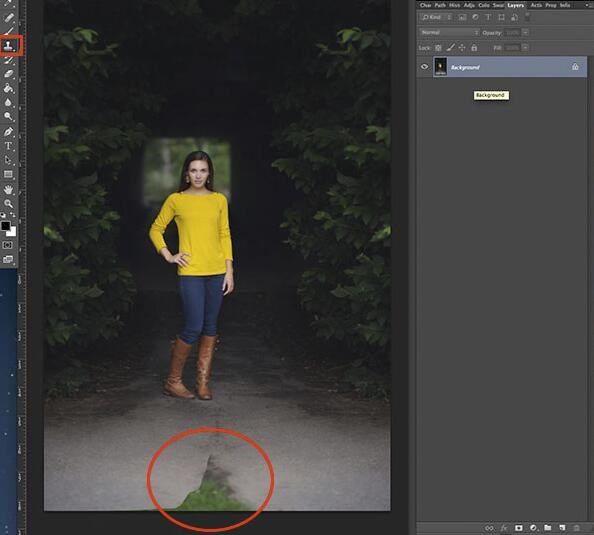Select the Paint Bucket tool
Image resolution: width=594 pixels, height=535 pixels.
pyautogui.click(x=8, y=88)
